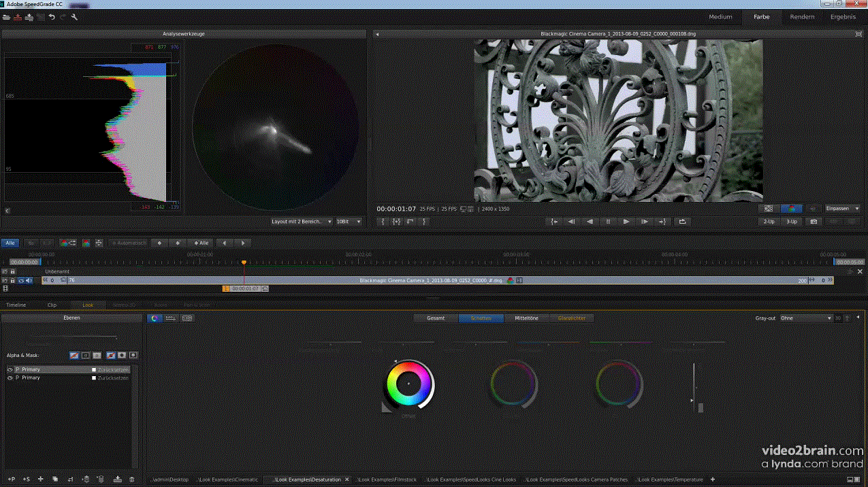868x487 pixels.
Task: Click the diamond Alle keyframe button
Action: [x=202, y=243]
